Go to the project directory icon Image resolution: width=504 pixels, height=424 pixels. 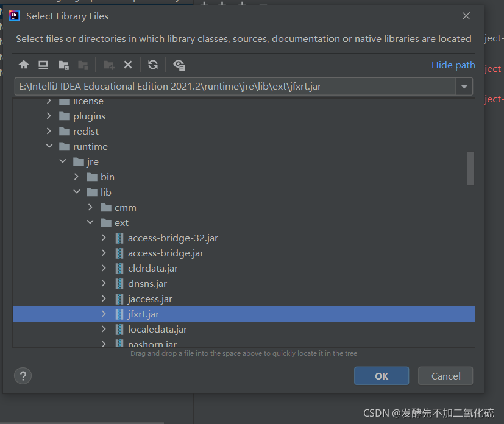(x=63, y=65)
